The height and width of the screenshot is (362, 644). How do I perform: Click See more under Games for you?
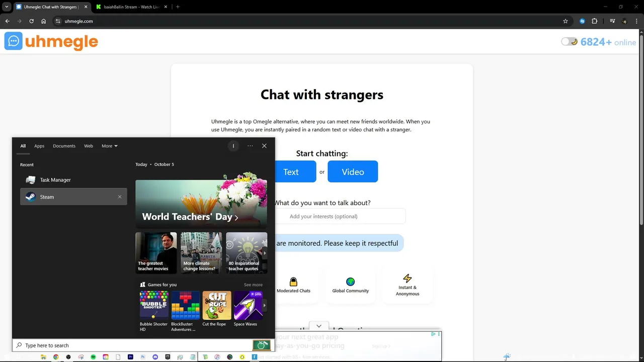[x=253, y=285]
